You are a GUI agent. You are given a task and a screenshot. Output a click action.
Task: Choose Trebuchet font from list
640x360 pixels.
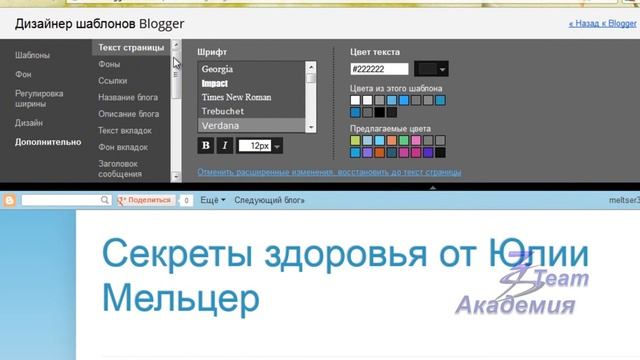pos(251,111)
